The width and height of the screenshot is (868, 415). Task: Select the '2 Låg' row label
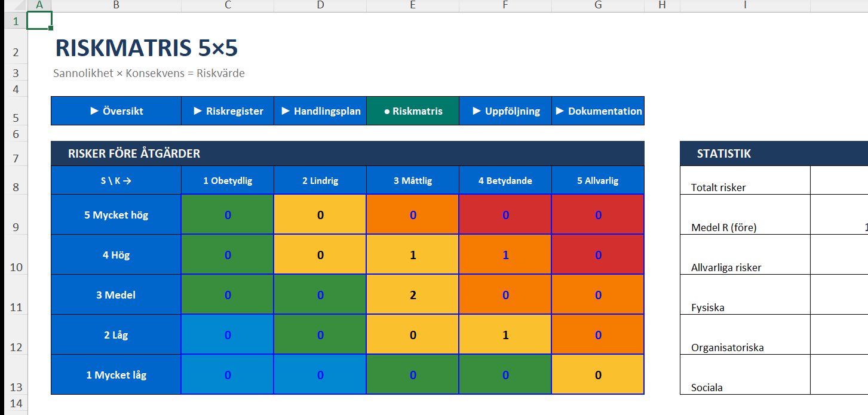116,334
